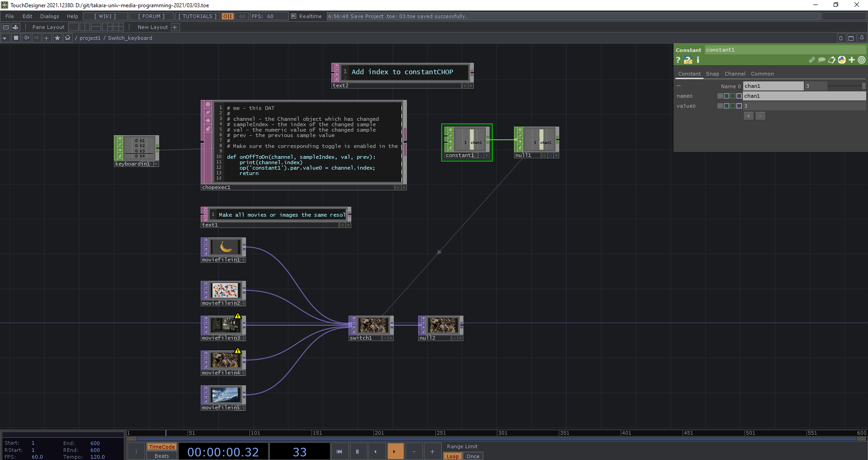Toggle the Loop range limit button
The height and width of the screenshot is (460, 868).
[452, 456]
